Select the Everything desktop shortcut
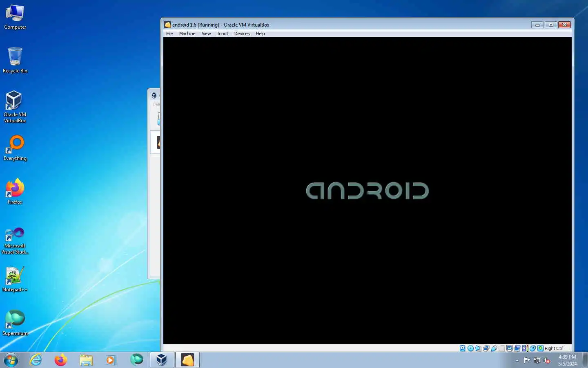The width and height of the screenshot is (588, 368). [x=15, y=148]
